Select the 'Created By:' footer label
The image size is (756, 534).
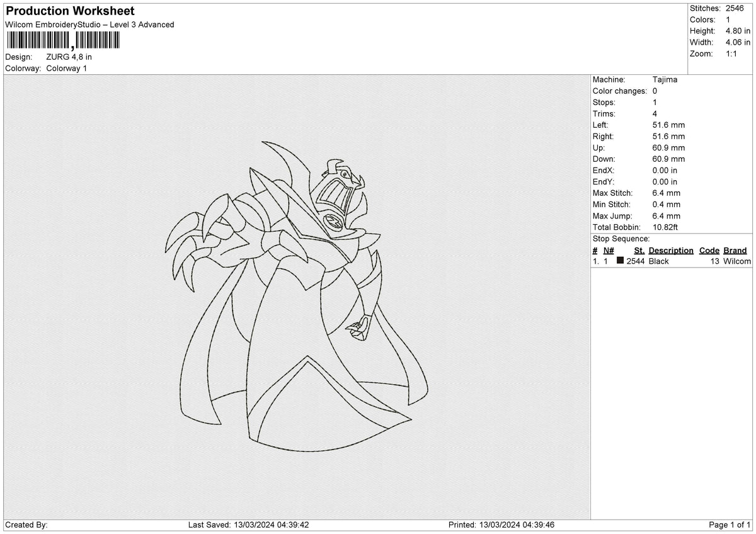tap(26, 525)
